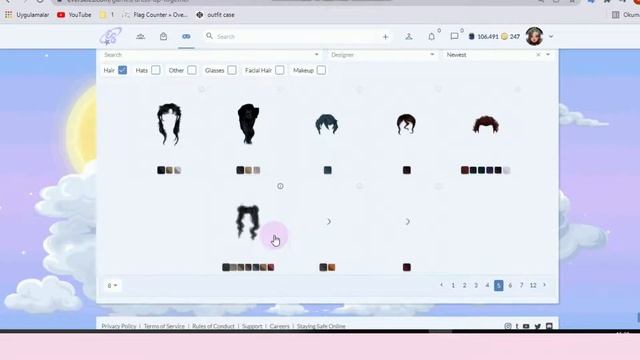
Task: Open the outfit case bookmark
Action: (x=216, y=15)
